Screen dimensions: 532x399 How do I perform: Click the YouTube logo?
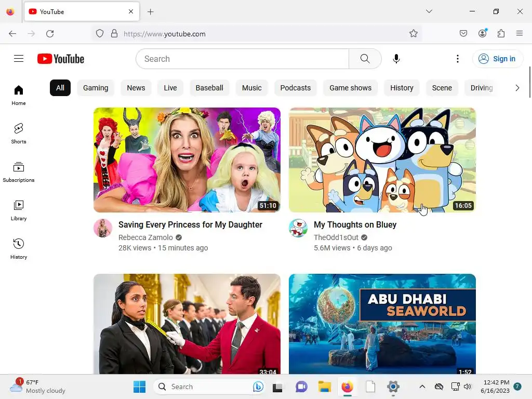(61, 59)
